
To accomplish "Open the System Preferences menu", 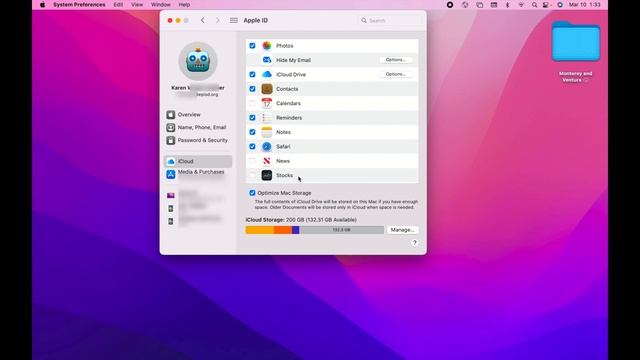I will 79,4.
